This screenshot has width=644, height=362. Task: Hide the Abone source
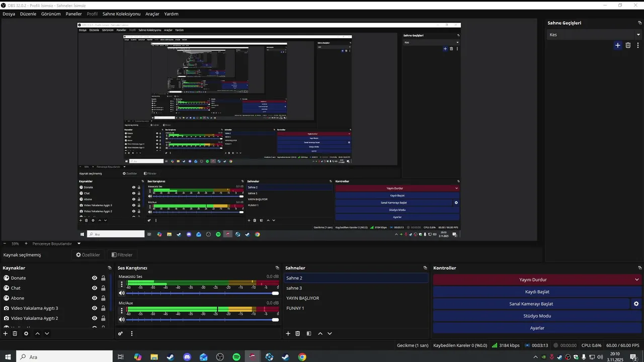tap(95, 298)
